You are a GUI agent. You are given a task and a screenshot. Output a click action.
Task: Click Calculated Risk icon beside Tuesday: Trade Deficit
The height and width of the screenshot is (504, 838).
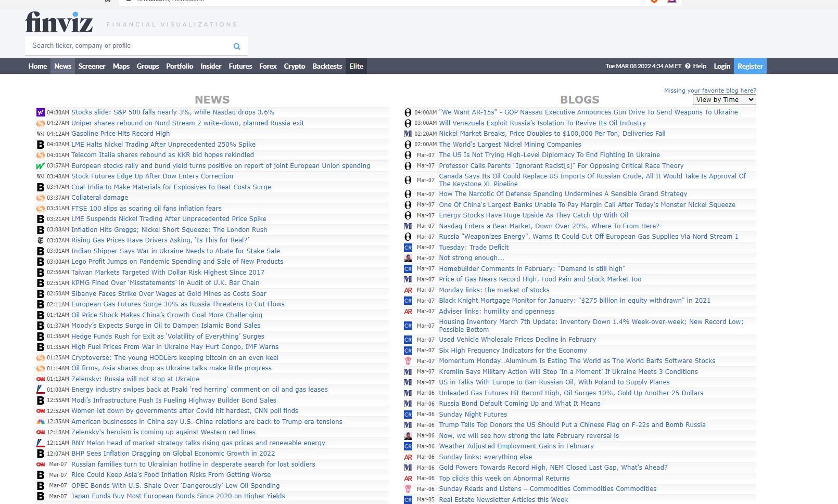click(x=408, y=248)
